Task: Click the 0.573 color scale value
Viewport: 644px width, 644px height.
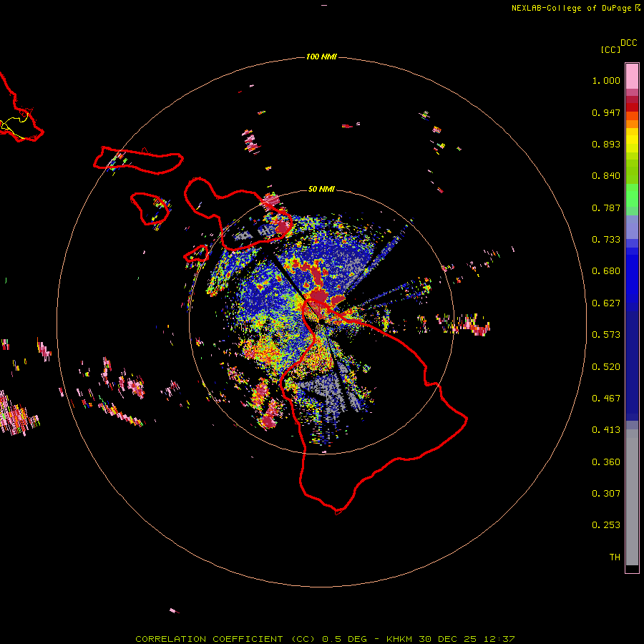Action: (606, 335)
